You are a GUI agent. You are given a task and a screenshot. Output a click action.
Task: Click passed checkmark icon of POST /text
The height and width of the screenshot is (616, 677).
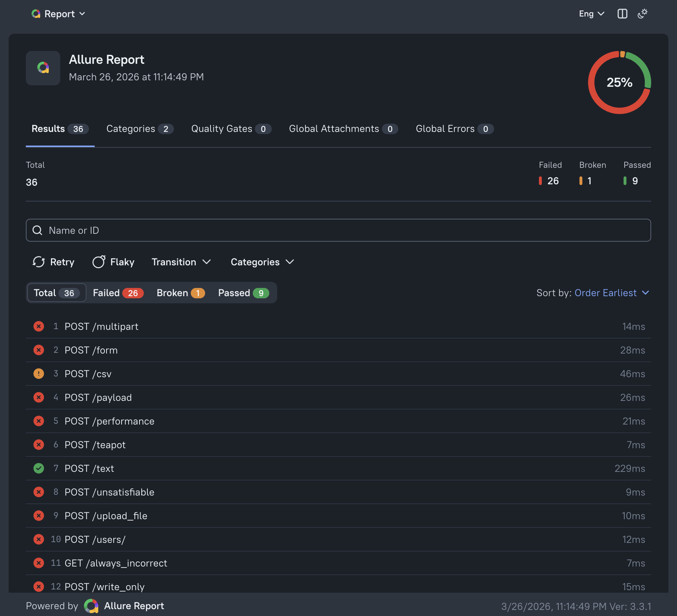pyautogui.click(x=39, y=468)
